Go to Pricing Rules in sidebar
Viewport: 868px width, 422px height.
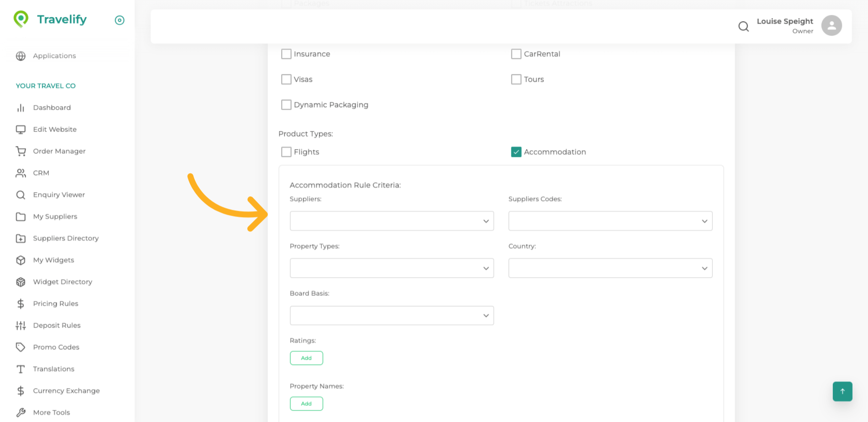[x=56, y=303]
